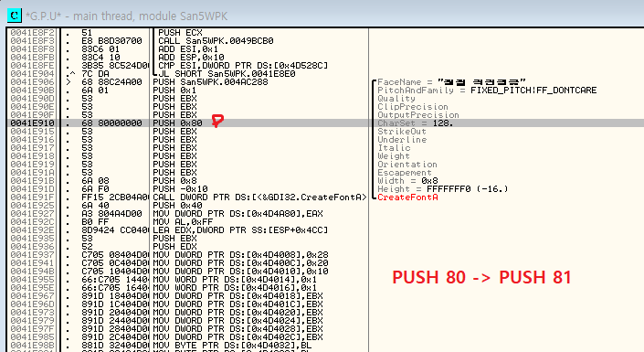Image resolution: width=644 pixels, height=352 pixels.
Task: Select the PUSH 0x40 instruction
Action: [x=177, y=205]
